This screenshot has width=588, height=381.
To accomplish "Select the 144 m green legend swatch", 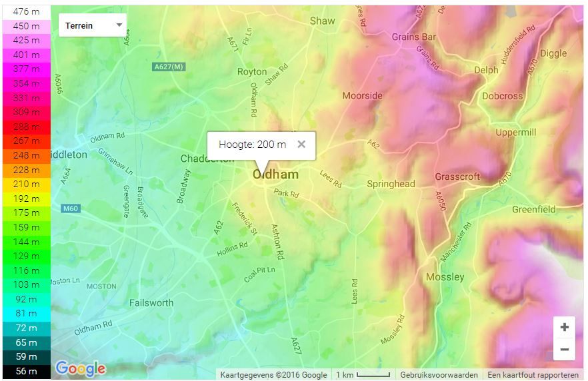I will coord(26,242).
